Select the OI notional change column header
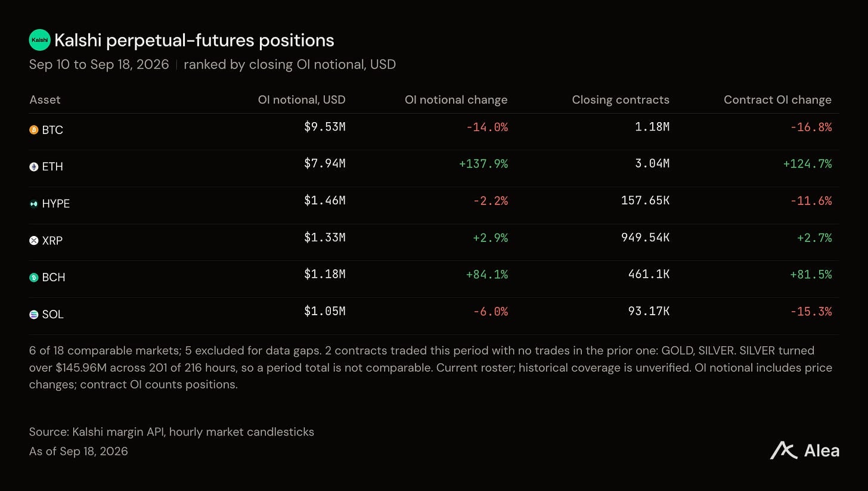 tap(456, 100)
